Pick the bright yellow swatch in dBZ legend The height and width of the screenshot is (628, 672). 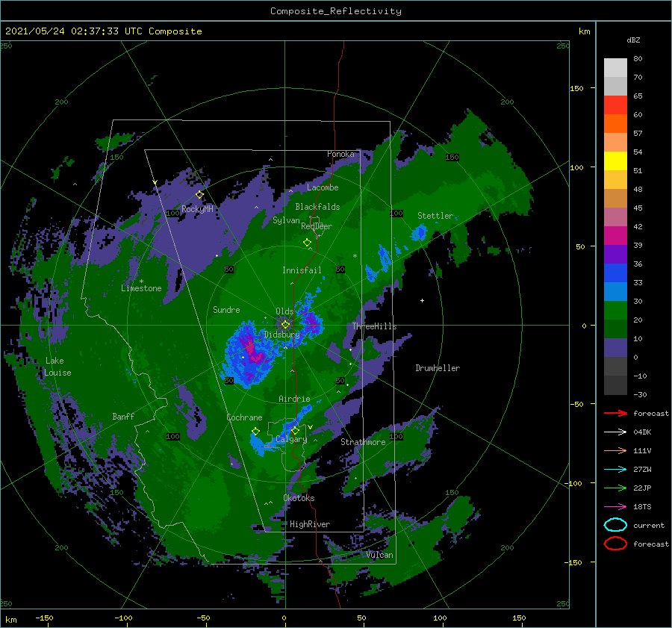click(x=615, y=161)
